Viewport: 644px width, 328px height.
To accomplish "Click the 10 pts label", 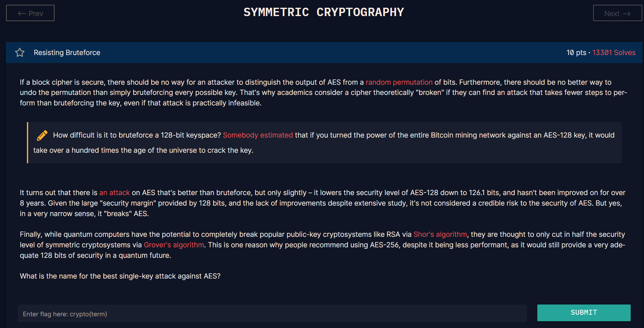I will point(576,53).
